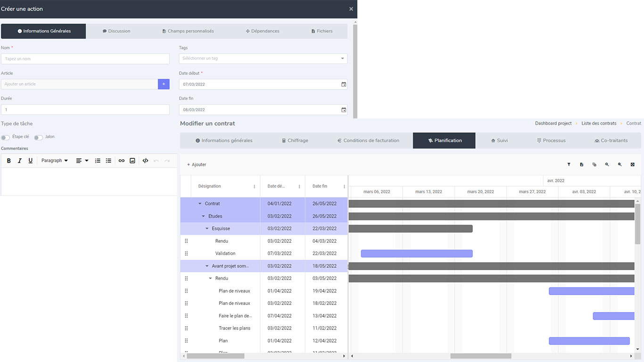The height and width of the screenshot is (362, 644).
Task: Open calendar picker for Date début
Action: (344, 84)
